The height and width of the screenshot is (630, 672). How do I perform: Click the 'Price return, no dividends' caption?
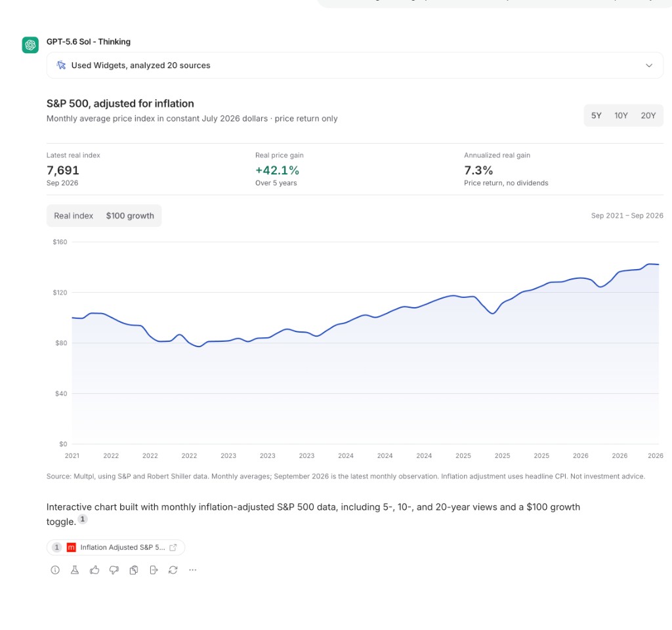(x=506, y=183)
